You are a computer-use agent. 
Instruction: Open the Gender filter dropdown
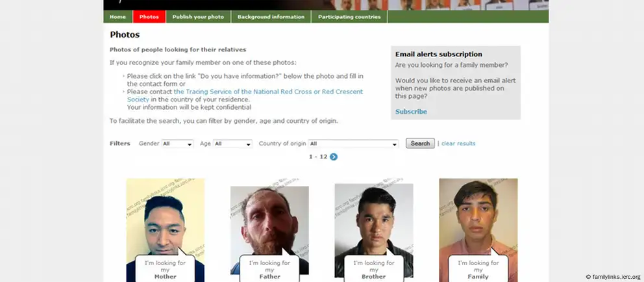point(177,144)
